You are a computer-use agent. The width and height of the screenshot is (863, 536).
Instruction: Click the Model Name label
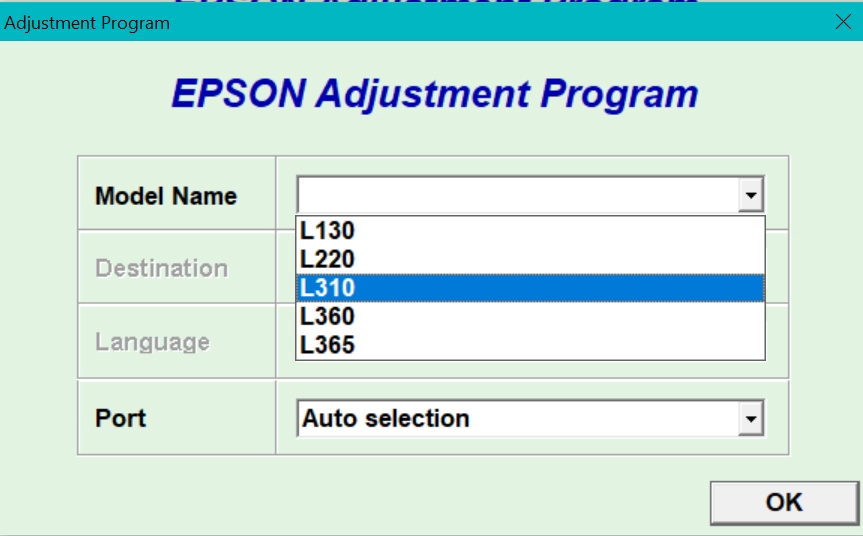click(x=166, y=196)
